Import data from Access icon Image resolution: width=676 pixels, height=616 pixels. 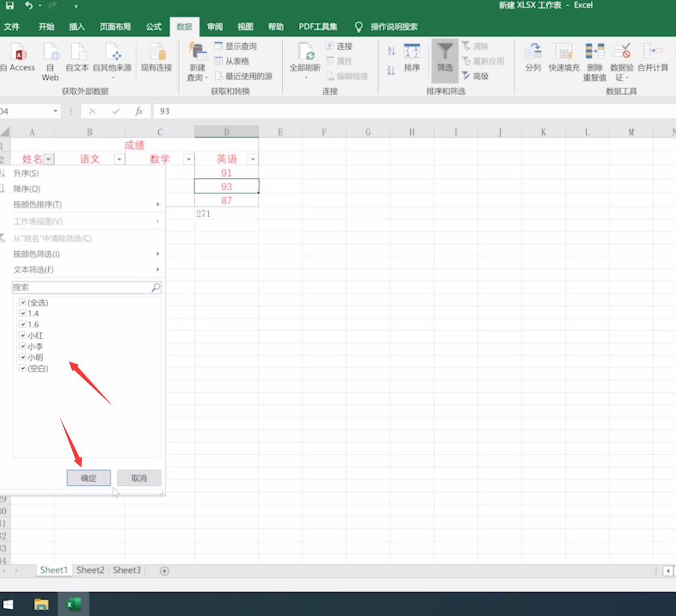(20, 52)
